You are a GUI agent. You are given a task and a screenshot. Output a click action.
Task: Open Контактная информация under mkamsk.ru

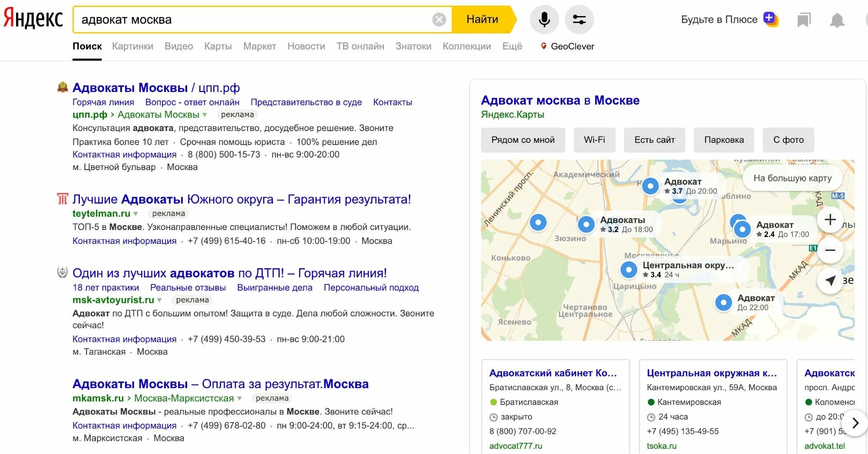tap(124, 425)
